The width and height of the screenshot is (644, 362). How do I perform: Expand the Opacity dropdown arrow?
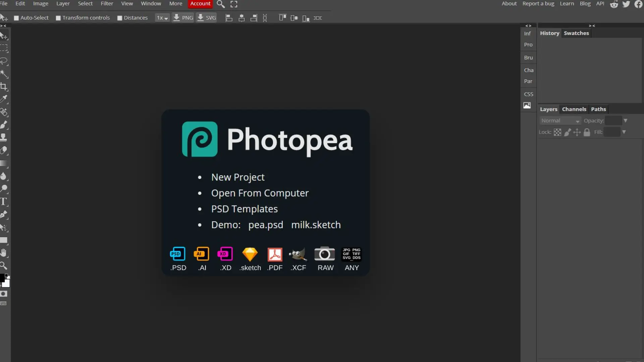tap(625, 121)
